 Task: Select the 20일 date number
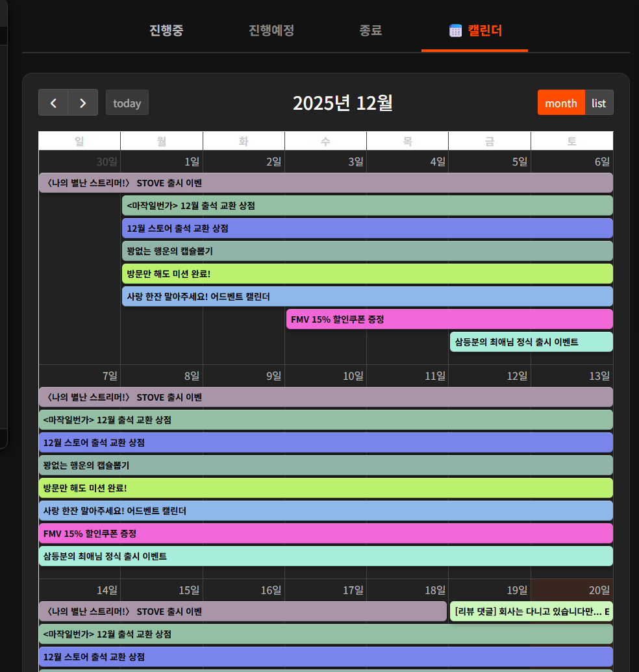click(599, 590)
